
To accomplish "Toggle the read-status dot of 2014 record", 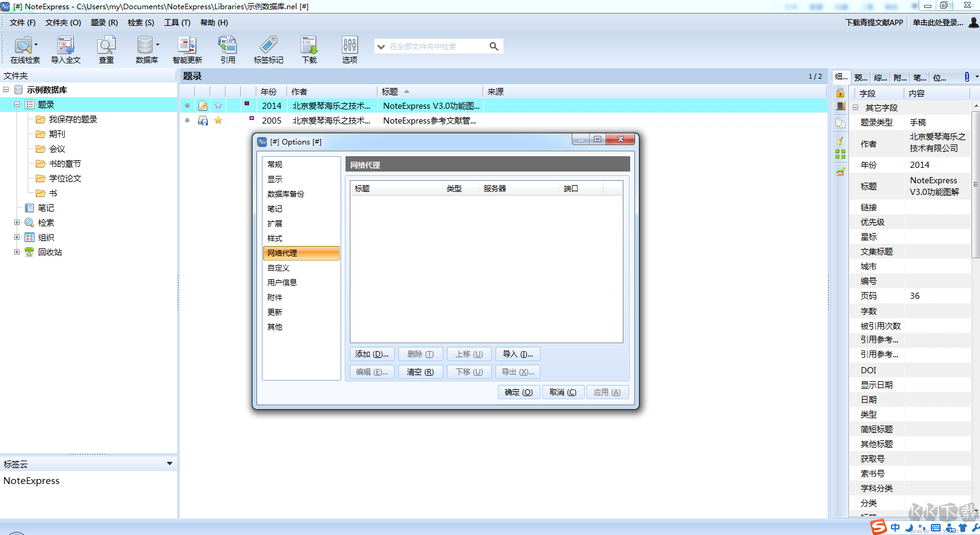I will pos(188,106).
